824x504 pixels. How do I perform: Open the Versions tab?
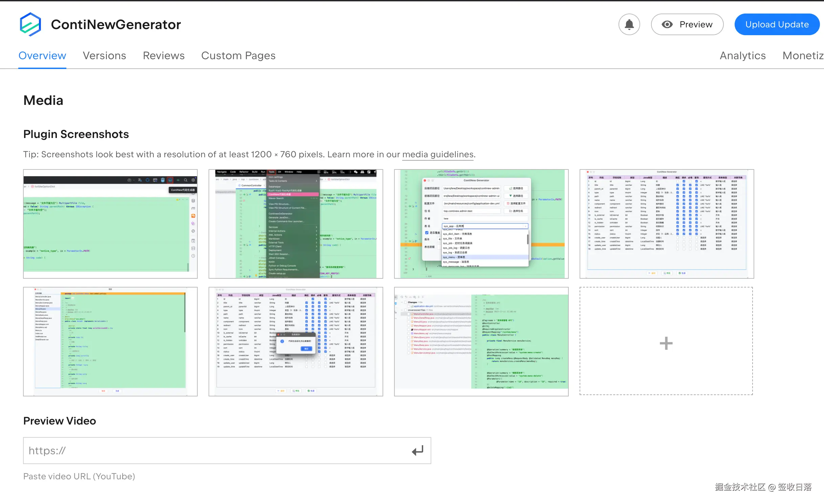[x=104, y=55]
